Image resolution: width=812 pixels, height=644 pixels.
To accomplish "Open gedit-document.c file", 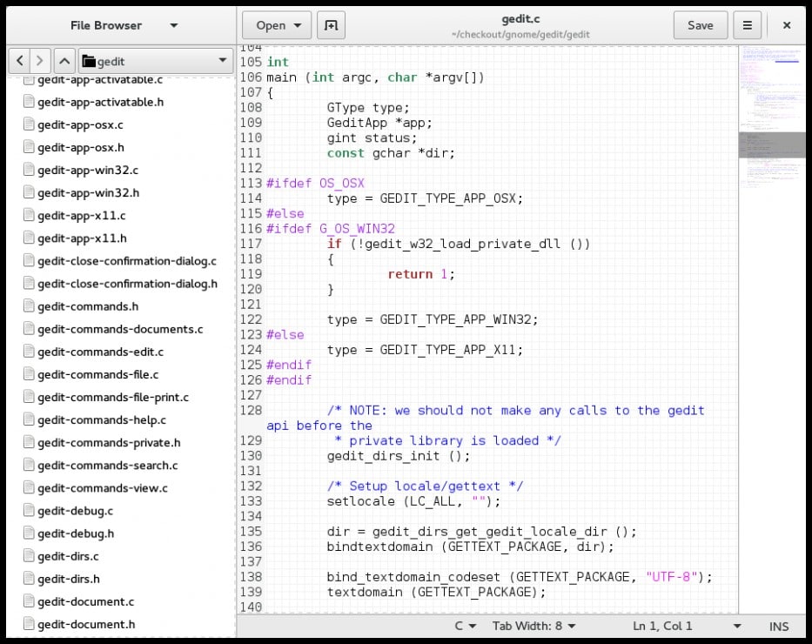I will tap(85, 602).
